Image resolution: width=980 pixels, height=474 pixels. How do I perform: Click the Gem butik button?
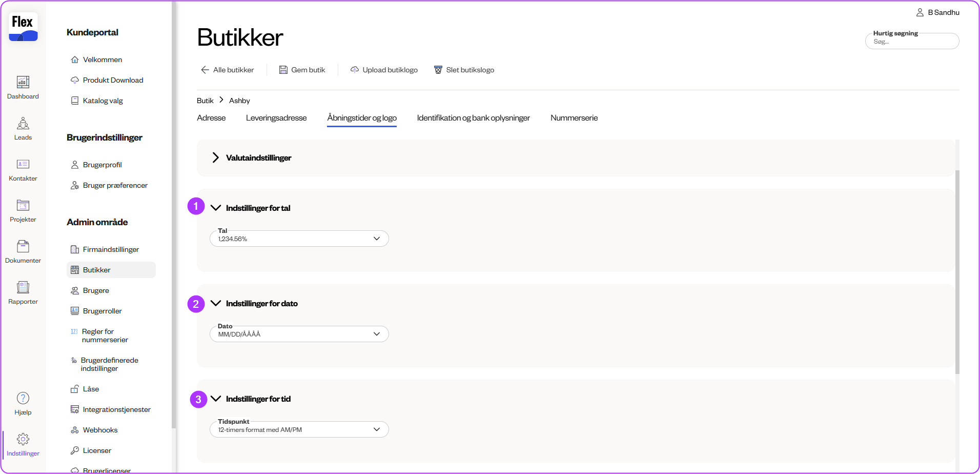pos(302,70)
